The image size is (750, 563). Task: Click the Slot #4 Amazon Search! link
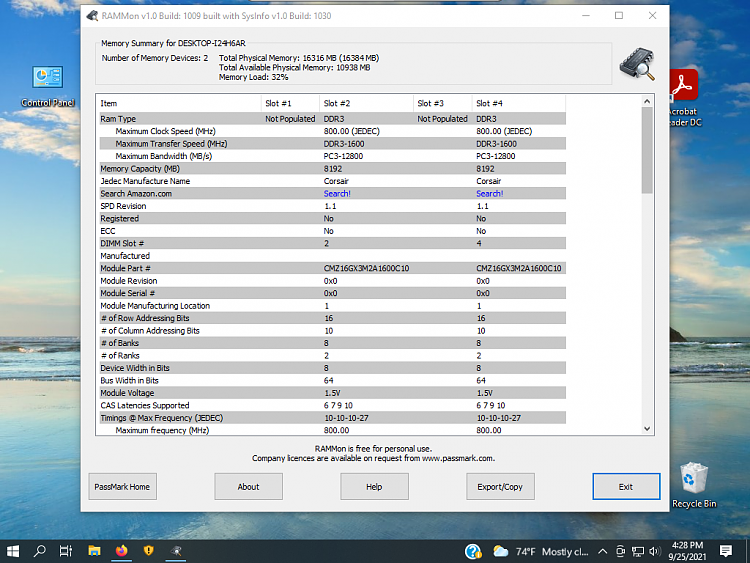(x=489, y=194)
